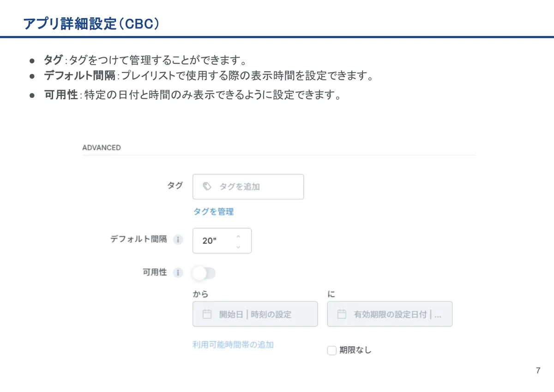Screen dimensions: 554x392
Task: Click the 利用可能時間帯の追加 link
Action: click(233, 344)
